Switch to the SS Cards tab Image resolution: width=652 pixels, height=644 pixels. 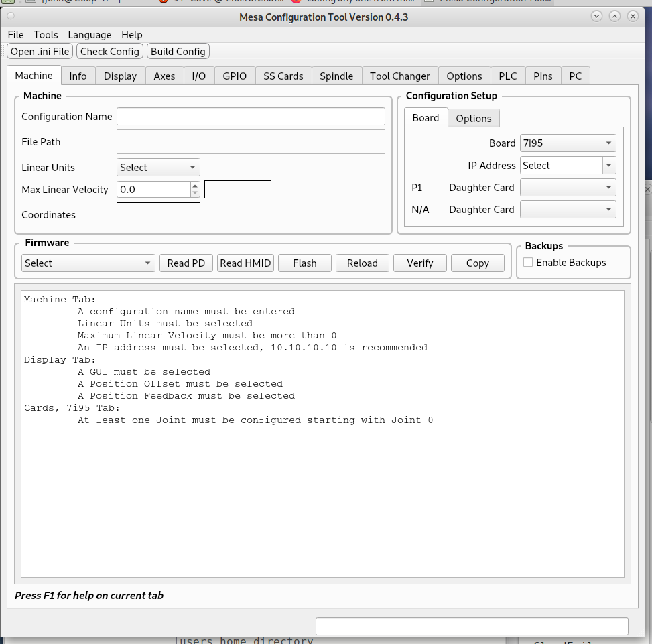[x=283, y=76]
